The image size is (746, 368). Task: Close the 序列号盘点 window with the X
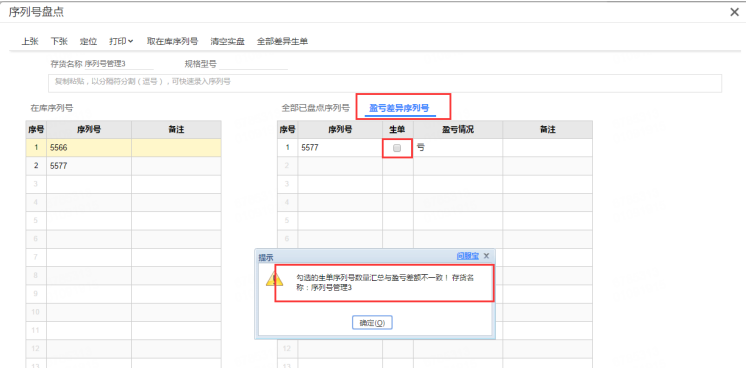pos(734,12)
